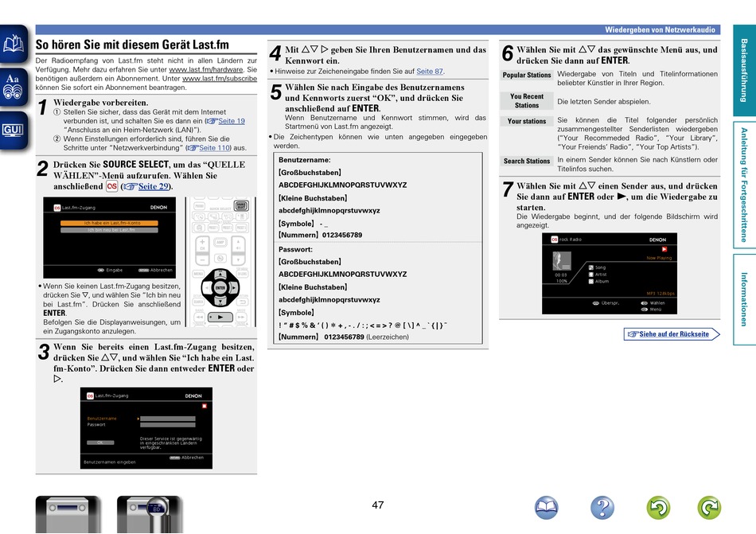Image resolution: width=756 pixels, height=534 pixels.
Task: Click the 'Wiedergabe vorbereiten.' step title
Action: [101, 103]
